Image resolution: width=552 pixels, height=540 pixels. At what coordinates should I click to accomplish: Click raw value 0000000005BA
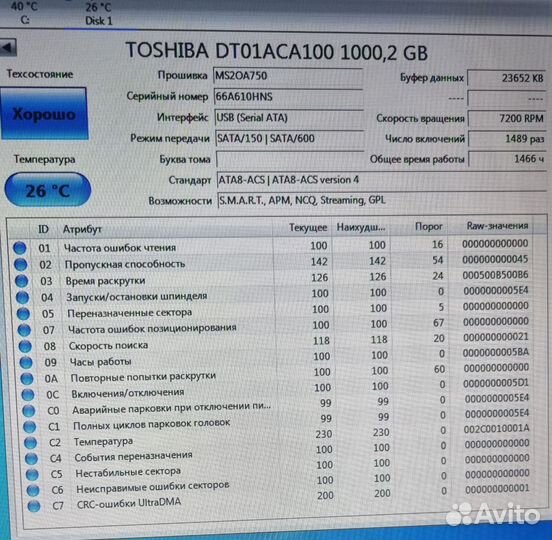click(x=496, y=352)
